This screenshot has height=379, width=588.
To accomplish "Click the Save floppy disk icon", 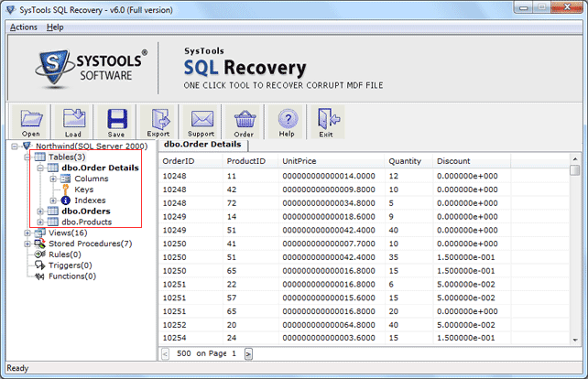I will tap(116, 120).
